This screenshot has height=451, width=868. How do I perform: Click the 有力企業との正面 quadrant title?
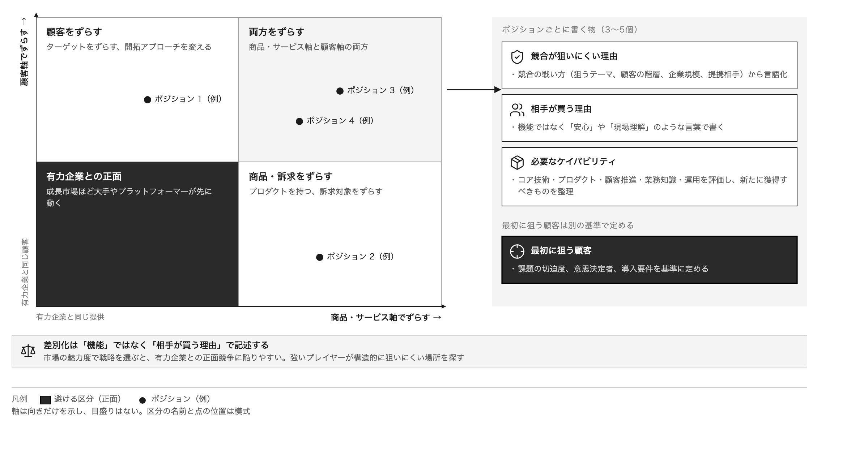pyautogui.click(x=84, y=176)
